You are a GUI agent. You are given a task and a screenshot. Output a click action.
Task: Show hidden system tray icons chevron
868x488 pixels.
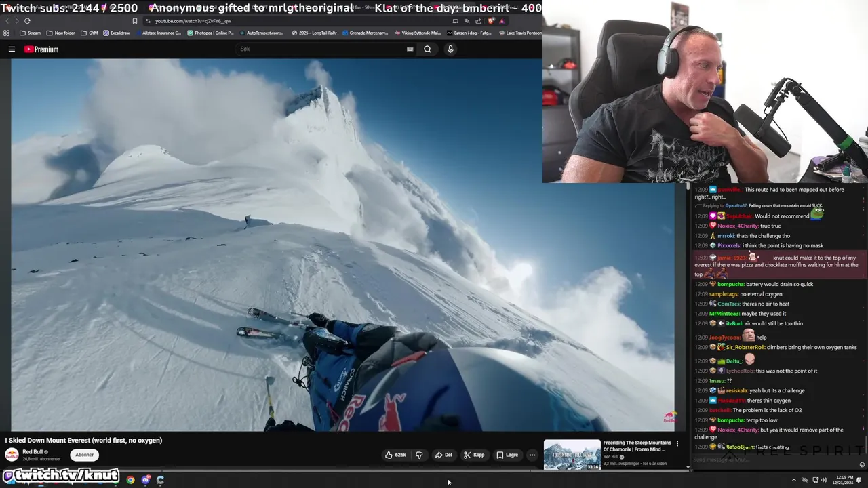pyautogui.click(x=793, y=480)
